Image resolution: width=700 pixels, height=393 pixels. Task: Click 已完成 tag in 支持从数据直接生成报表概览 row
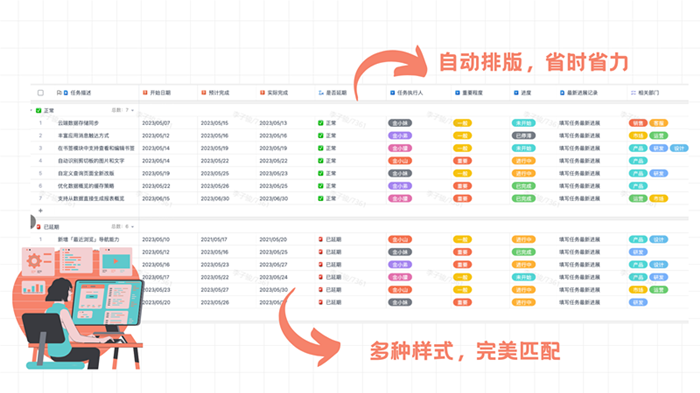point(523,198)
